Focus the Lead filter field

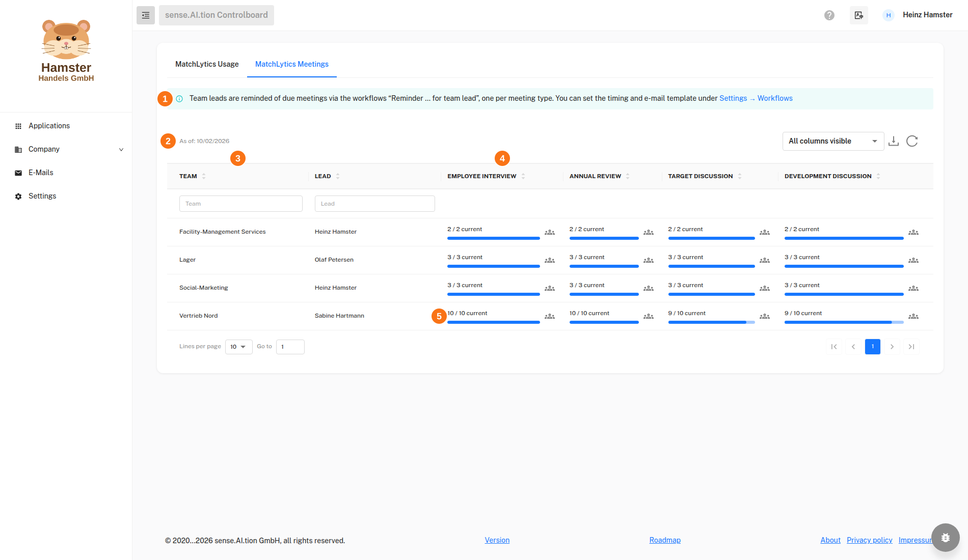(x=375, y=204)
